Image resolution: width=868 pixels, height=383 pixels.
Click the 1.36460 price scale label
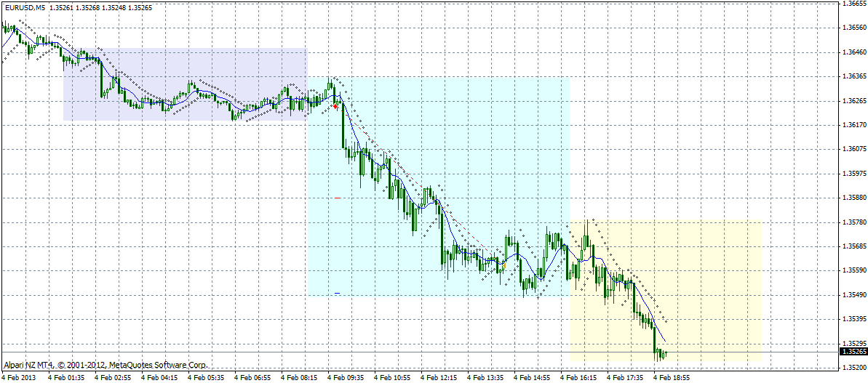tap(854, 52)
